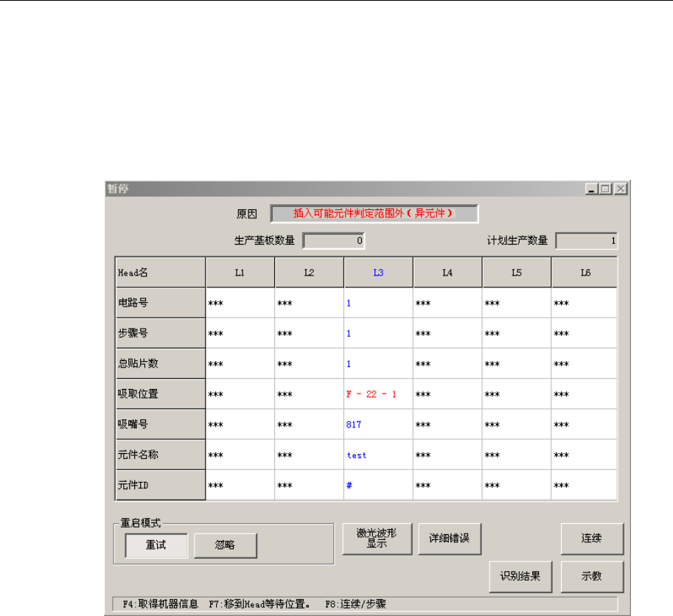Click the L3 电路号 value 1
Image resolution: width=673 pixels, height=616 pixels.
pos(378,303)
